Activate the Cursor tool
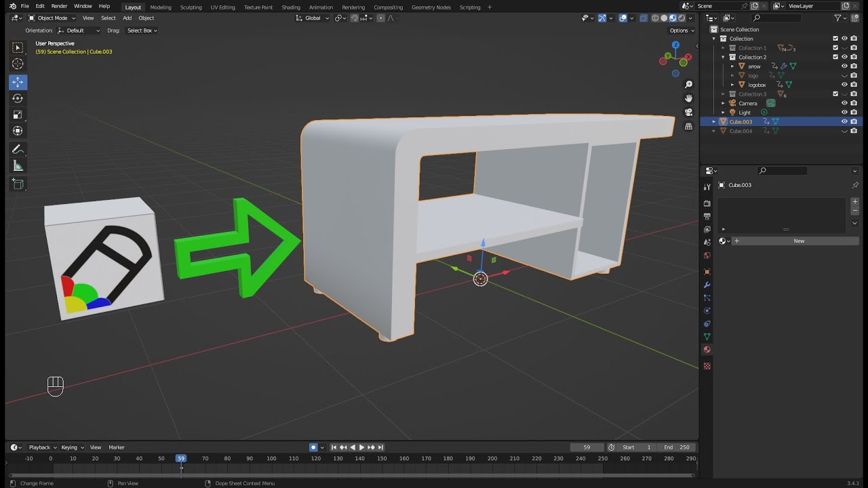 coord(18,64)
